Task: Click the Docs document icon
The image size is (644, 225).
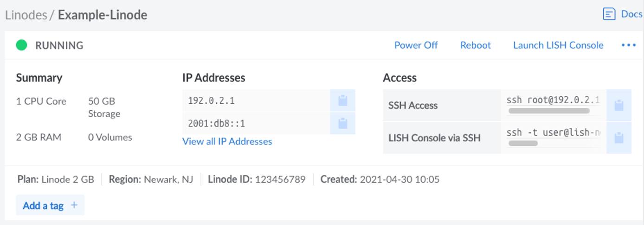Action: point(609,14)
